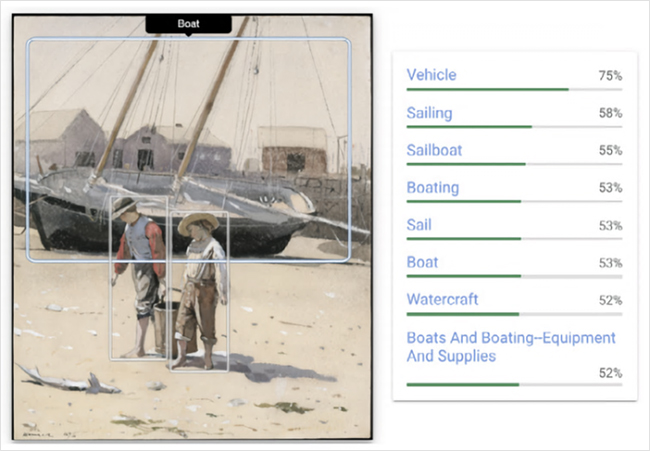Click the Vehicle label link
The width and height of the screenshot is (650, 451).
[431, 75]
